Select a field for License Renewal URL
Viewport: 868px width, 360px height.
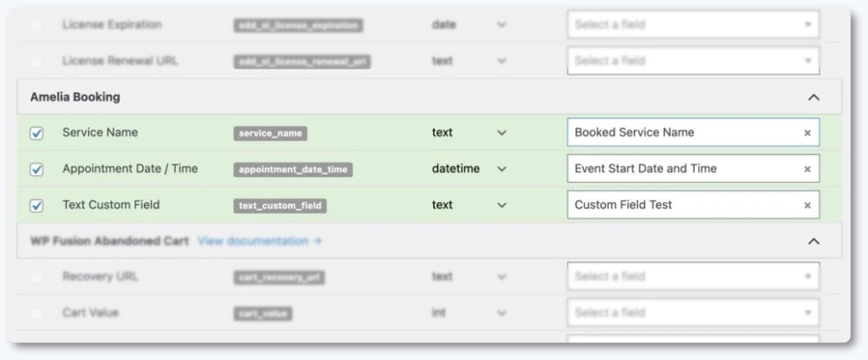coord(693,61)
